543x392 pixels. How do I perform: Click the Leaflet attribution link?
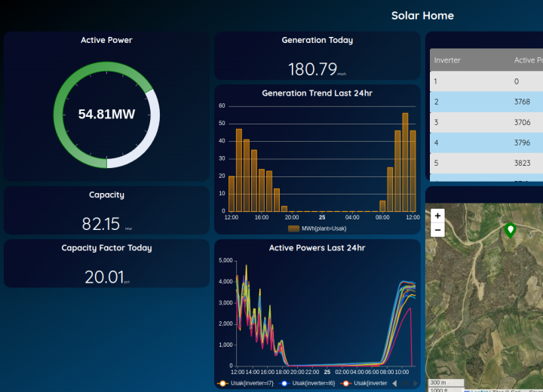tap(480, 390)
